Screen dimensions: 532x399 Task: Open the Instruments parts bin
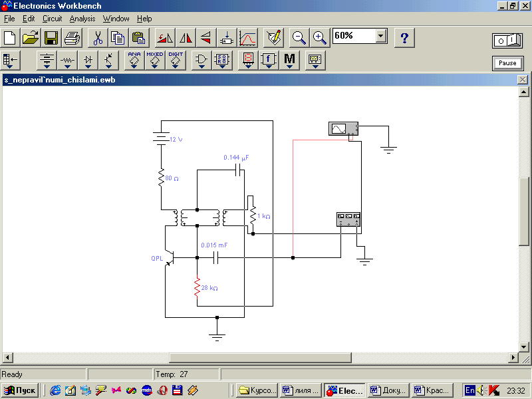315,61
